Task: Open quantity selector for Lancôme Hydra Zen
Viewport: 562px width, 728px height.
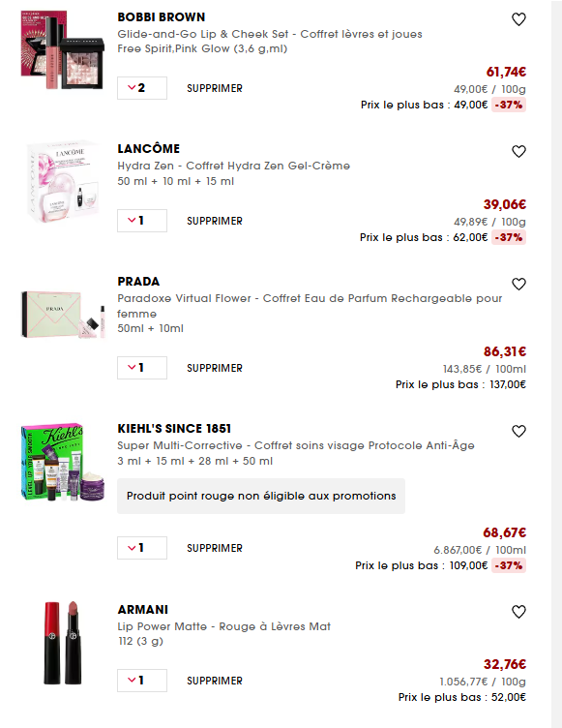Action: click(x=142, y=221)
